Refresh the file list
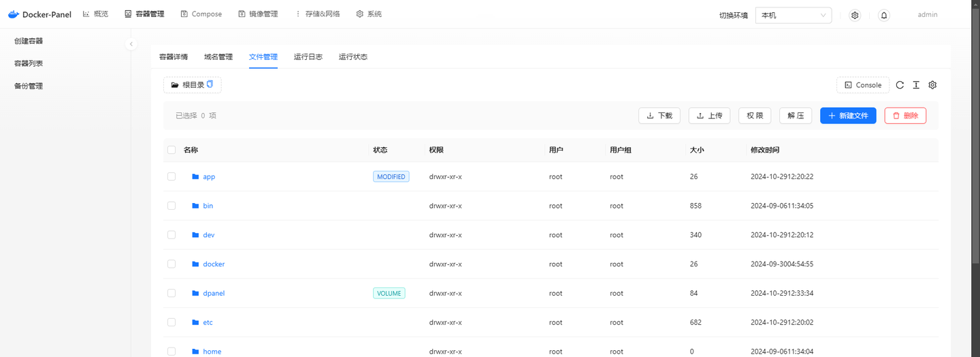The width and height of the screenshot is (980, 357). point(900,85)
